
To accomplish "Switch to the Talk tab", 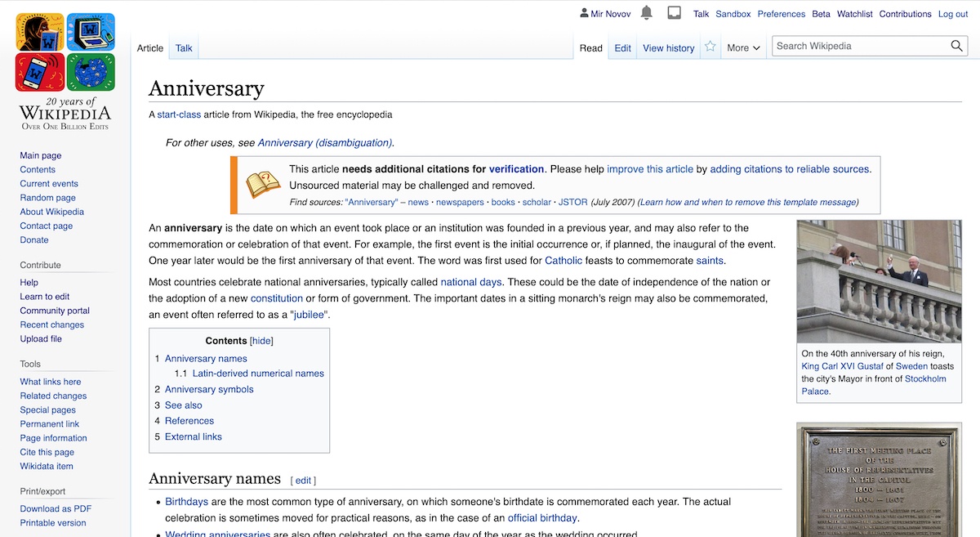I will (x=183, y=47).
